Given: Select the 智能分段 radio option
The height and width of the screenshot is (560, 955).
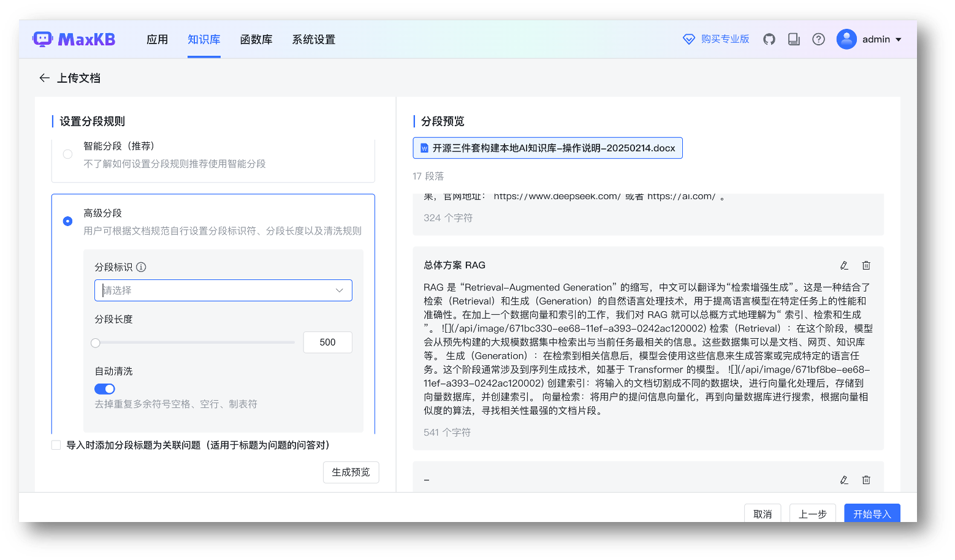Looking at the screenshot, I should click(67, 154).
